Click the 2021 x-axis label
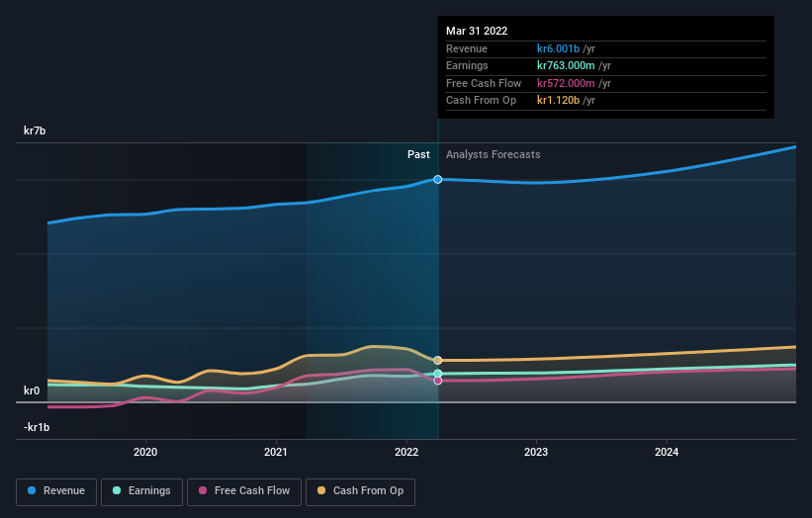812x518 pixels. pos(276,452)
